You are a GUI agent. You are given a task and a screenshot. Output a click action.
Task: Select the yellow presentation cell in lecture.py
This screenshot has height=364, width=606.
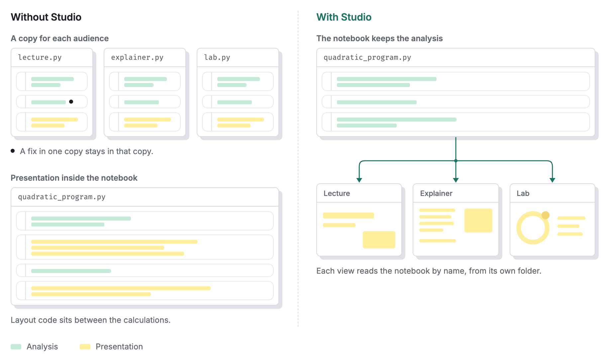pyautogui.click(x=52, y=122)
